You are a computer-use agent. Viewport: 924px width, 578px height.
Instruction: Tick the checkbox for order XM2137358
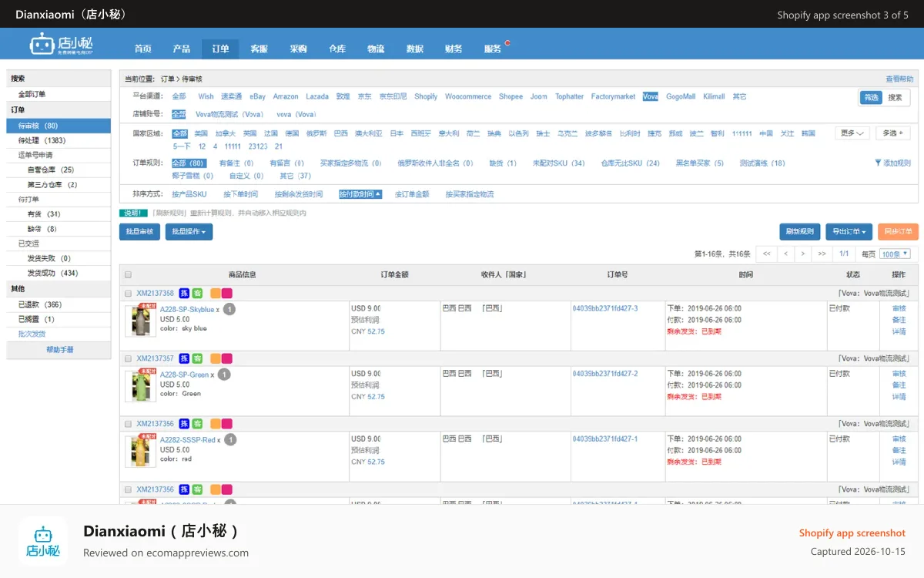click(x=128, y=294)
